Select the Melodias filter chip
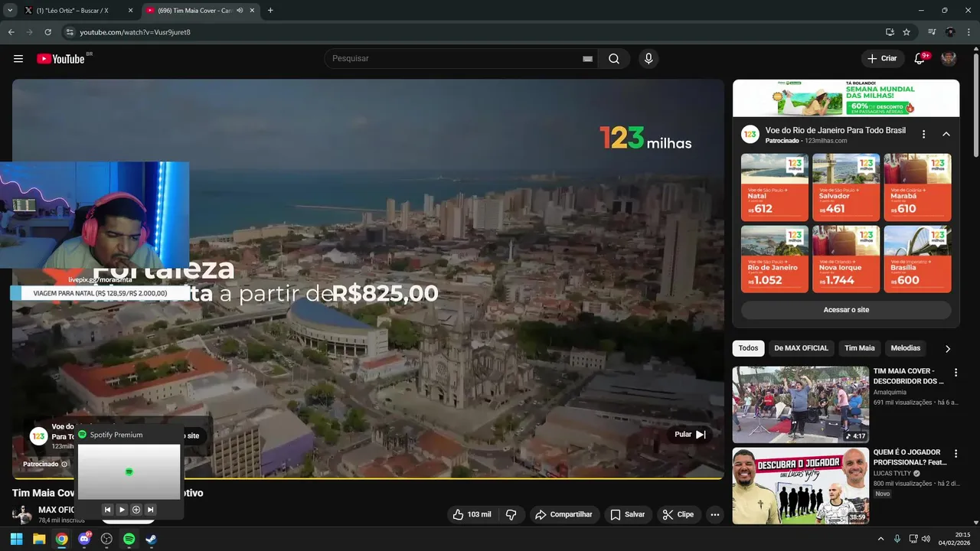Image resolution: width=980 pixels, height=551 pixels. (x=906, y=348)
